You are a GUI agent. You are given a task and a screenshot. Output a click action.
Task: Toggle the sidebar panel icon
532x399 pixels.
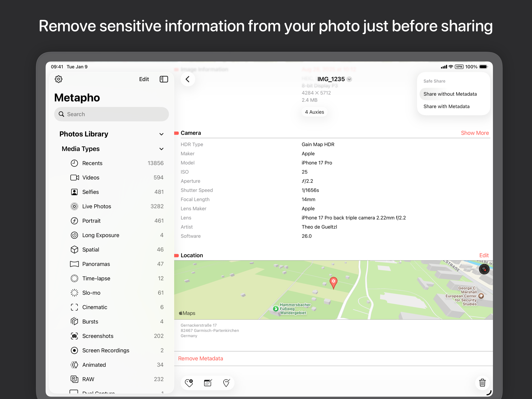tap(164, 79)
